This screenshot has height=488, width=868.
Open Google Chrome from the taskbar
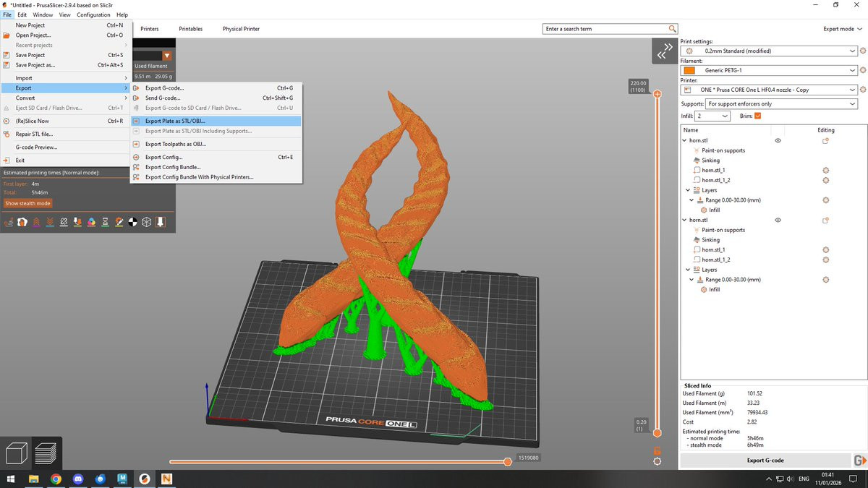(x=56, y=479)
